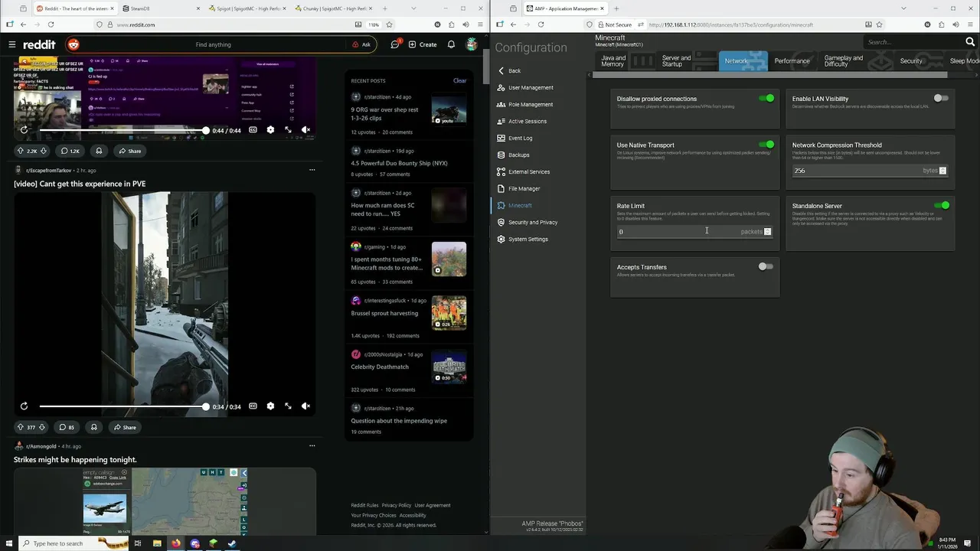
Task: Make the 0:34 Tarkov video fullscreen
Action: 288,406
